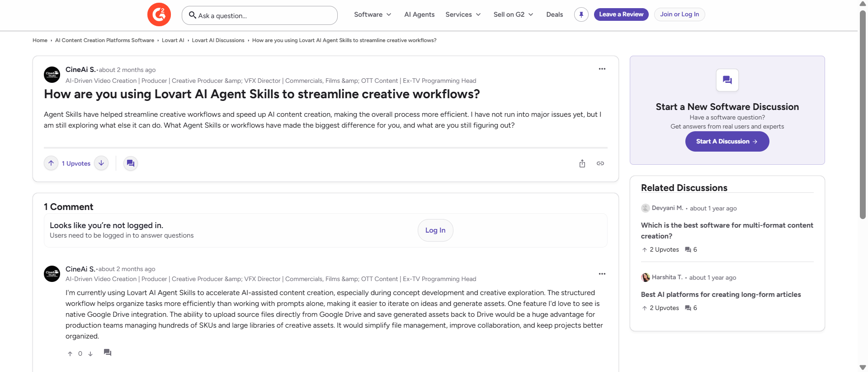Screen dimensions: 868x372
Task: Click CineAi S. name on the question
Action: 80,70
